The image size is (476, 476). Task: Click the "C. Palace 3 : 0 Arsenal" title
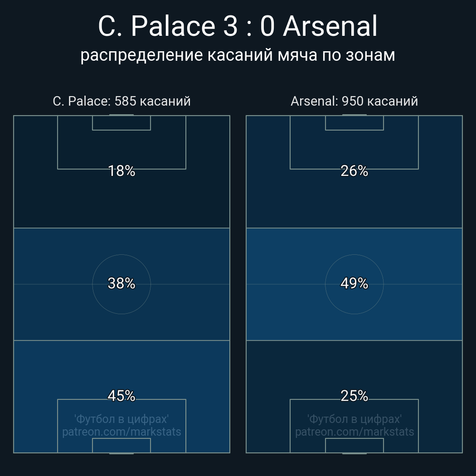tap(238, 26)
